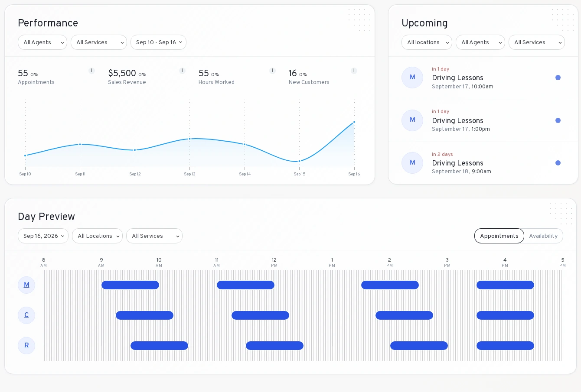Open Driving Lessons on September 17, 10:00am

pyautogui.click(x=483, y=78)
